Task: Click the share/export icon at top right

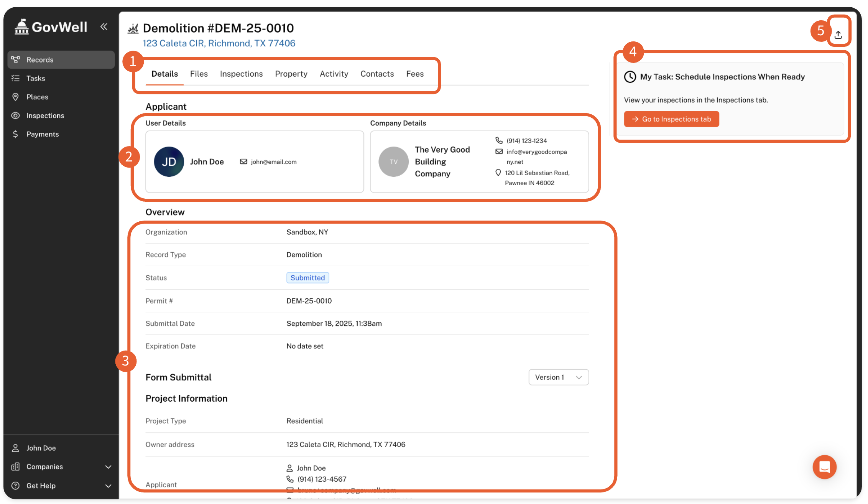Action: coord(838,35)
